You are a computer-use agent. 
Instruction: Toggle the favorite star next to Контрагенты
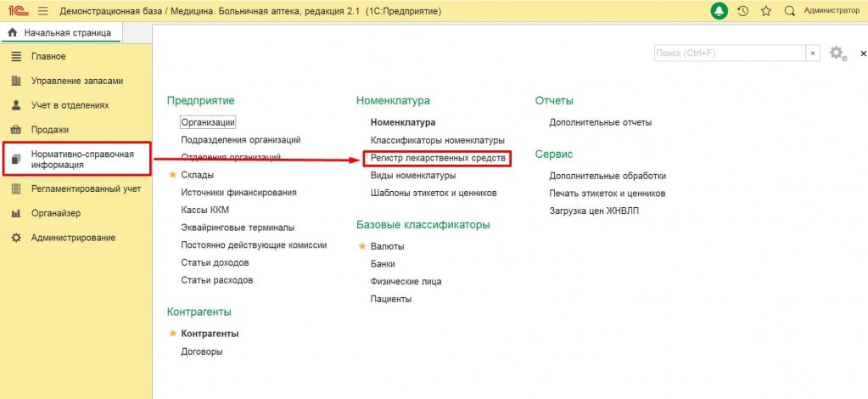pos(172,334)
